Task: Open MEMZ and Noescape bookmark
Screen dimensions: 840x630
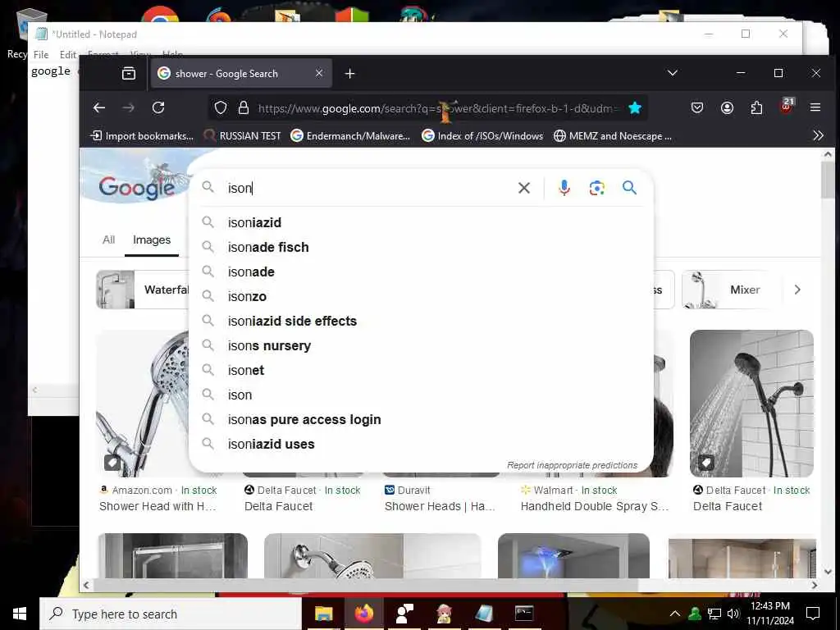Action: (x=613, y=136)
